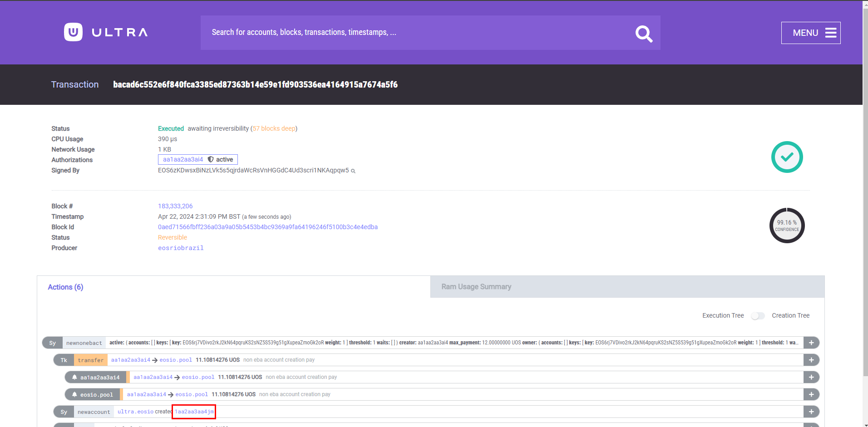This screenshot has width=868, height=427.
Task: Click newnonebact action name label
Action: 84,343
